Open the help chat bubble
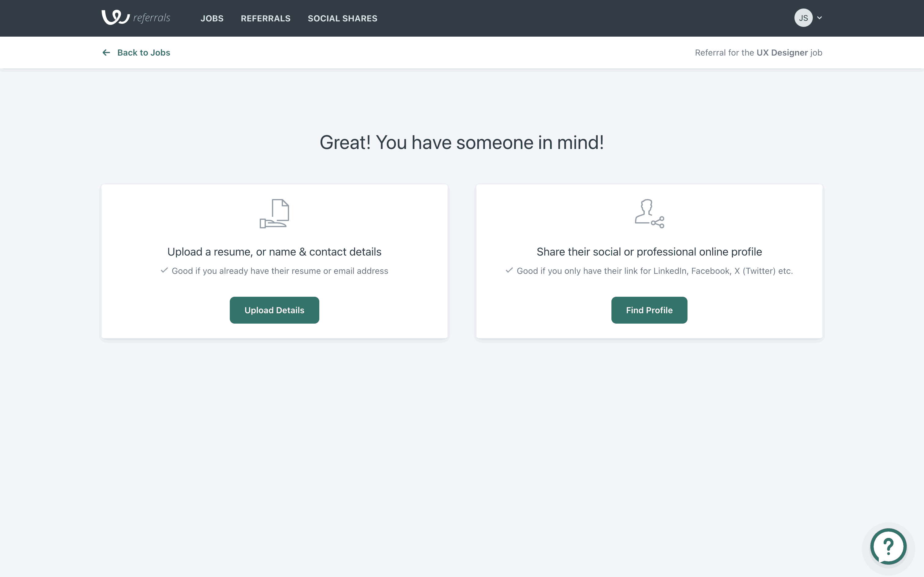This screenshot has height=577, width=924. [888, 546]
